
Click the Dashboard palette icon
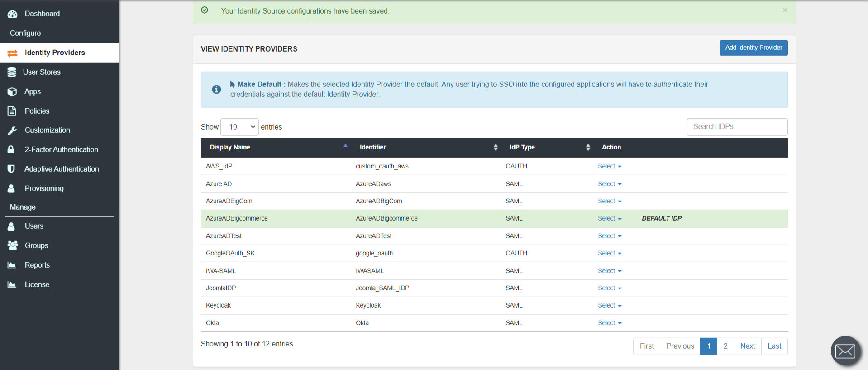[x=12, y=14]
